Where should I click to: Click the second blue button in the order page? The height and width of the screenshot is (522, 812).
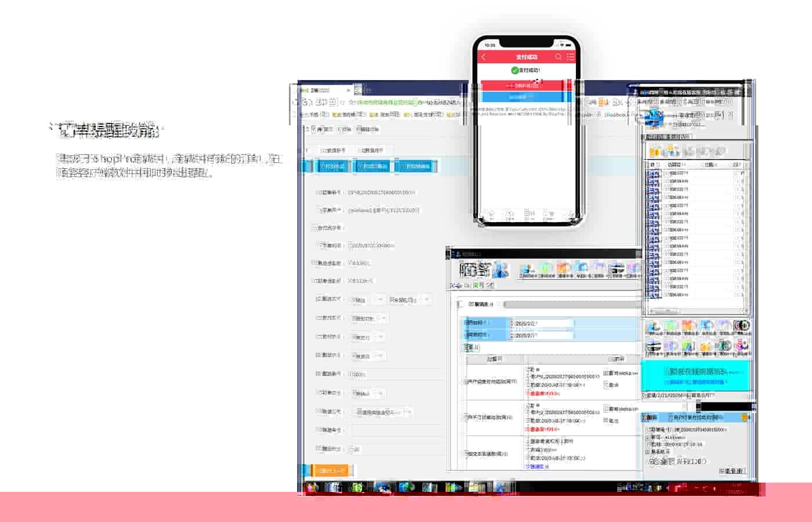373,166
